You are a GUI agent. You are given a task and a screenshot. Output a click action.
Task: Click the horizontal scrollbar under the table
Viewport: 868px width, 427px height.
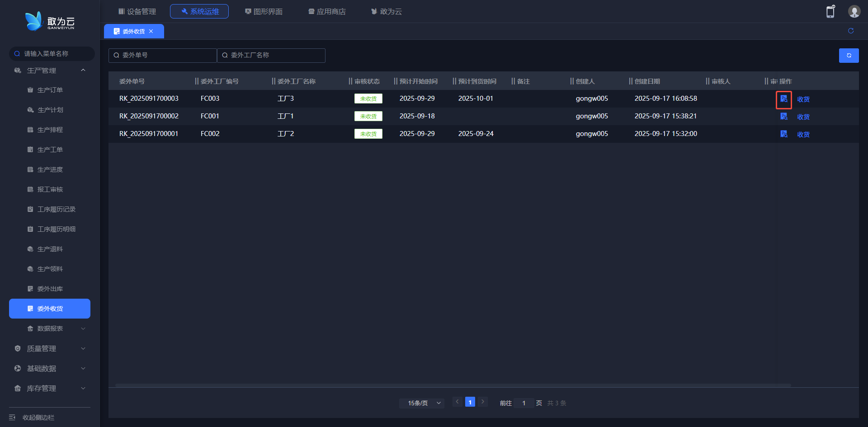click(452, 385)
